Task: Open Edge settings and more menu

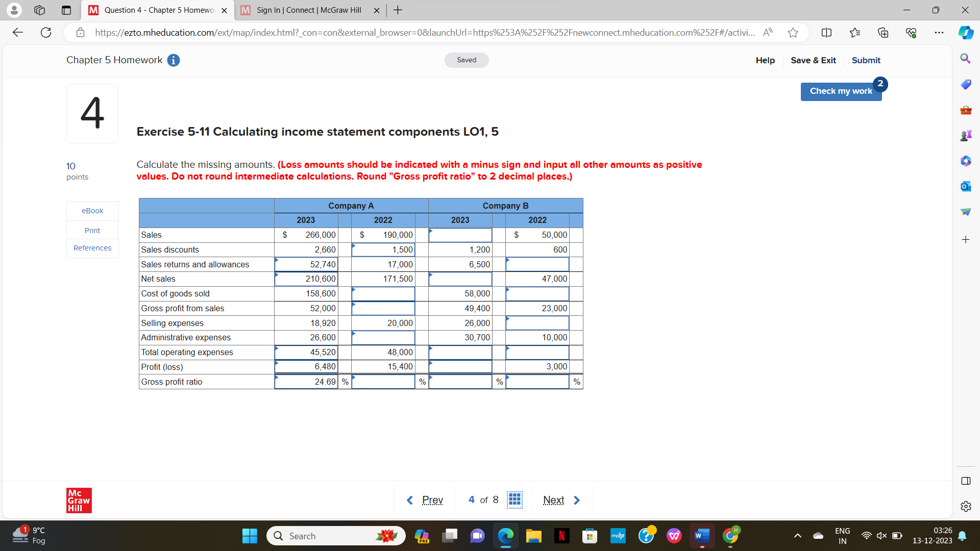Action: pyautogui.click(x=939, y=33)
